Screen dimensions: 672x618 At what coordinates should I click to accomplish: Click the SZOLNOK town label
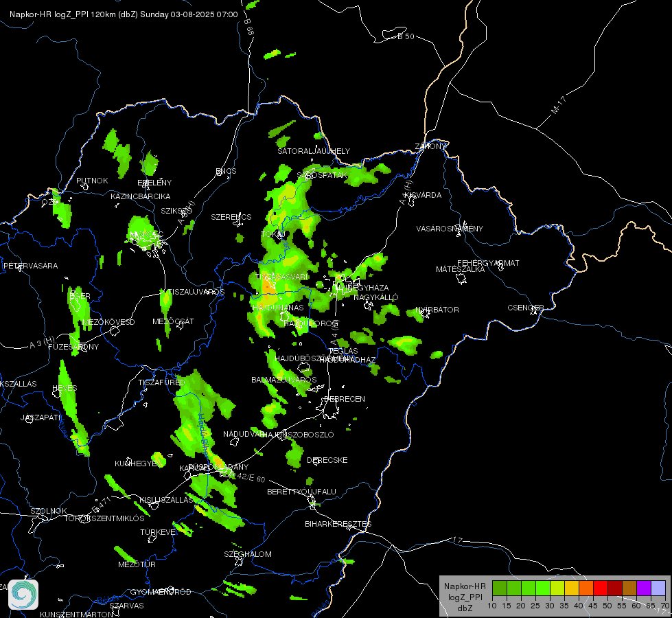pos(49,511)
